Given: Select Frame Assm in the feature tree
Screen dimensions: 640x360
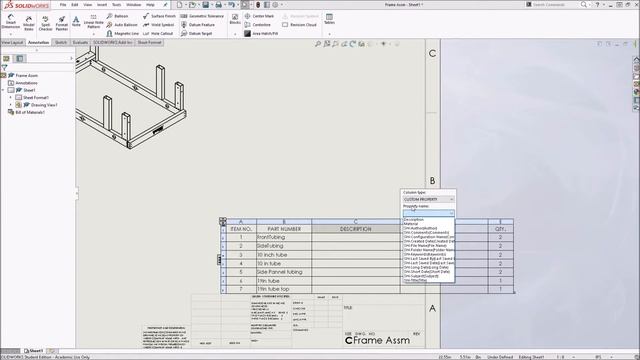Looking at the screenshot, I should coord(27,76).
